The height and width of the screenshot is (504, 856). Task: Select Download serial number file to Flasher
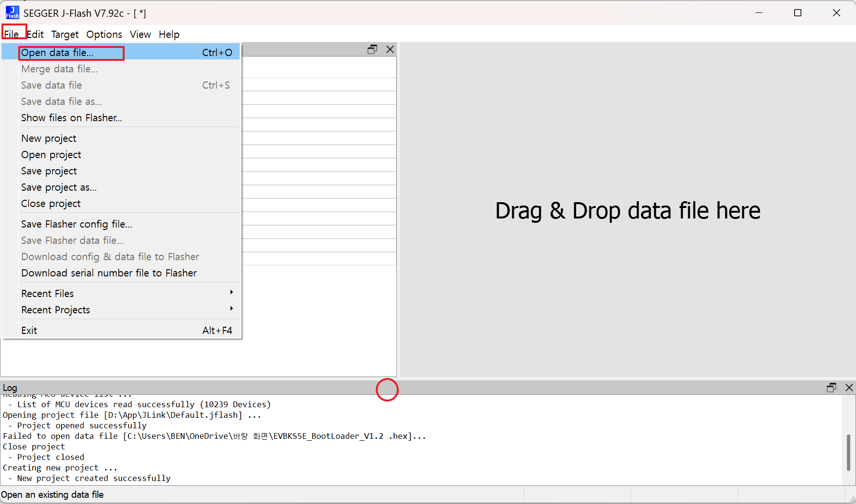[109, 273]
